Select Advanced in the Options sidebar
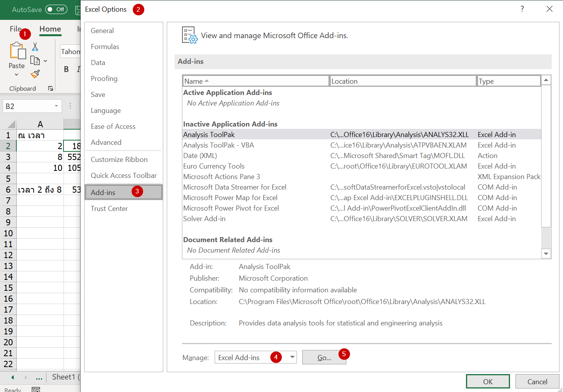Screen dimensions: 563x392 [106, 142]
